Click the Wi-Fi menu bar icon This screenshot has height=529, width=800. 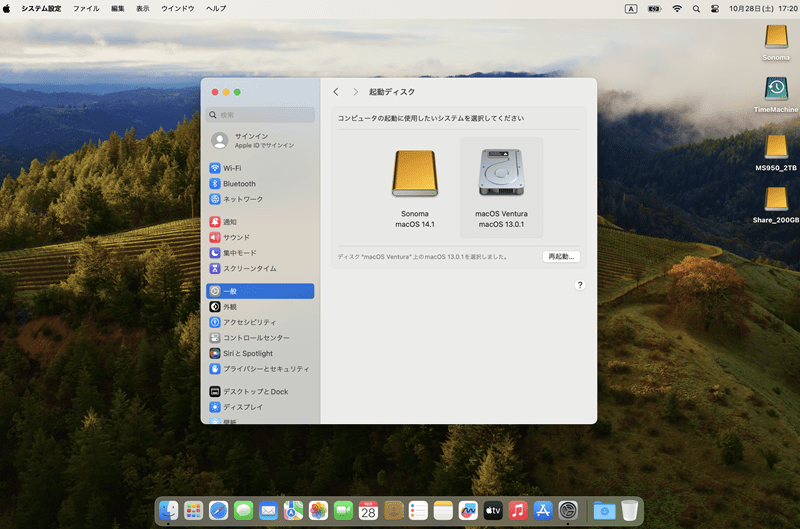point(677,9)
